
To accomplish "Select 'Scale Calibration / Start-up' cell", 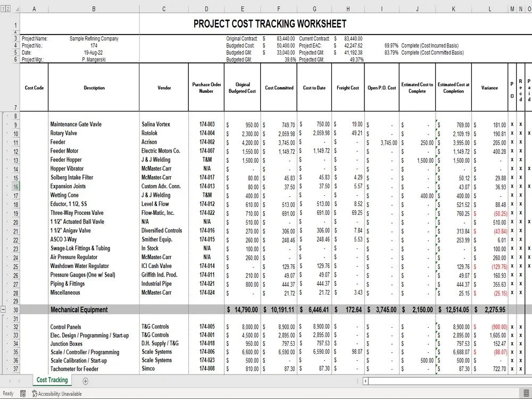I will (94, 360).
